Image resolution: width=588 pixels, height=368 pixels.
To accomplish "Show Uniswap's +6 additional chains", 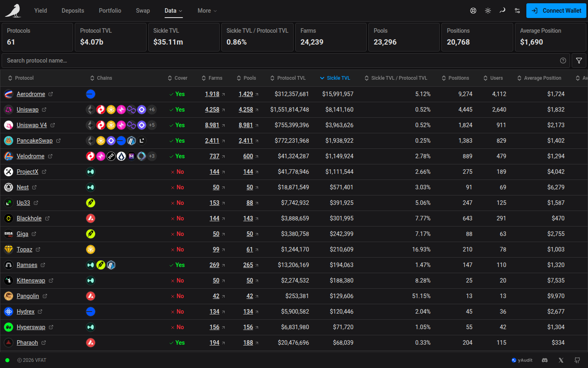I will point(152,110).
